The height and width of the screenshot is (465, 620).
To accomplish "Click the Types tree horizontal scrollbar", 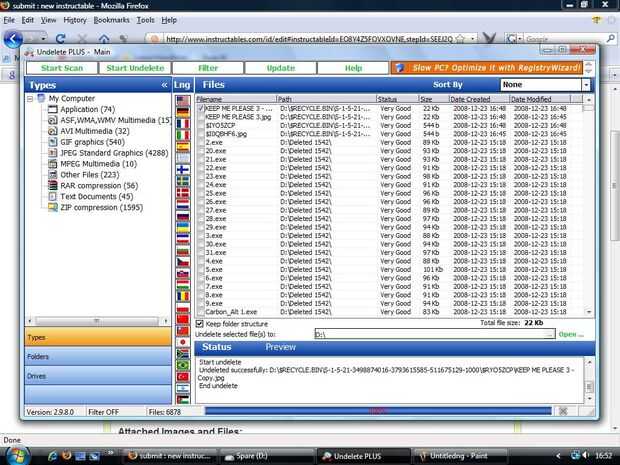I will 98,321.
